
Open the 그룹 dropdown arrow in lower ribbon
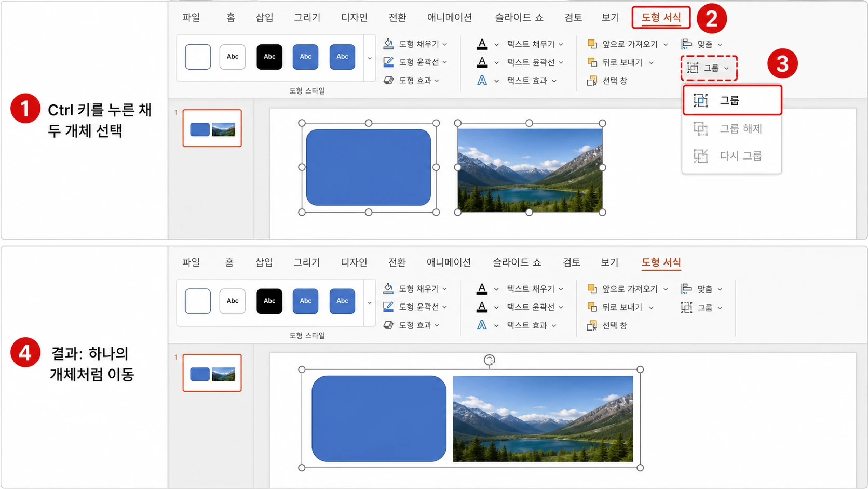point(720,308)
